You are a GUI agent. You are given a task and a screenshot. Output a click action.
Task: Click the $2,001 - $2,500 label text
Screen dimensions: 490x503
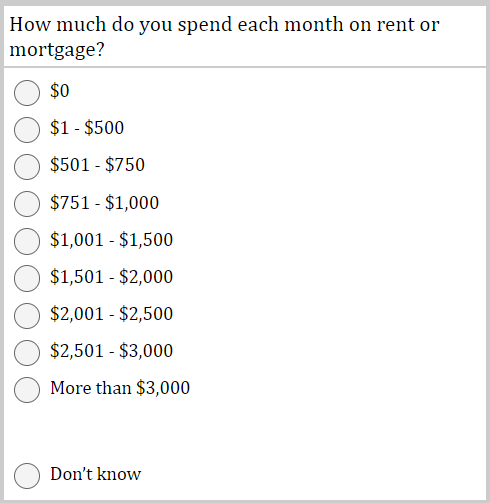pos(111,314)
